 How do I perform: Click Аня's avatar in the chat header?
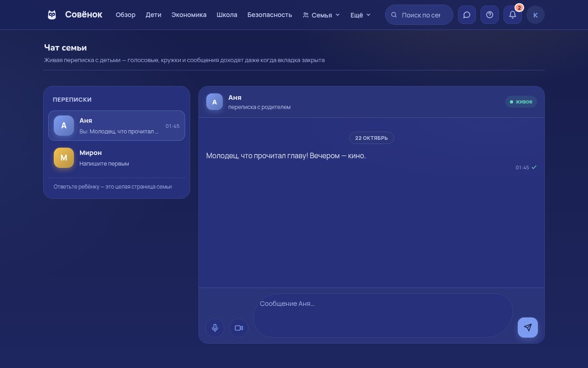(215, 102)
